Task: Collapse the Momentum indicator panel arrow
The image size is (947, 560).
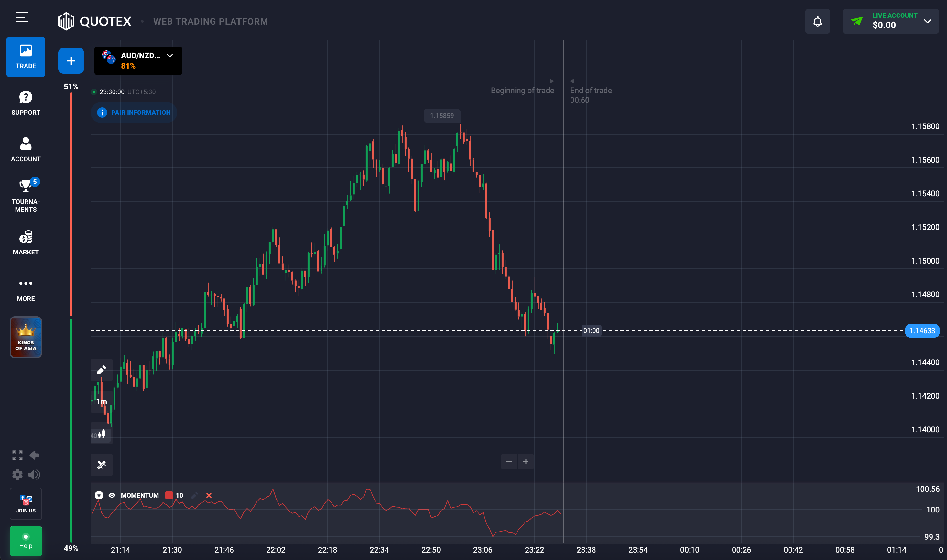Action: tap(99, 495)
